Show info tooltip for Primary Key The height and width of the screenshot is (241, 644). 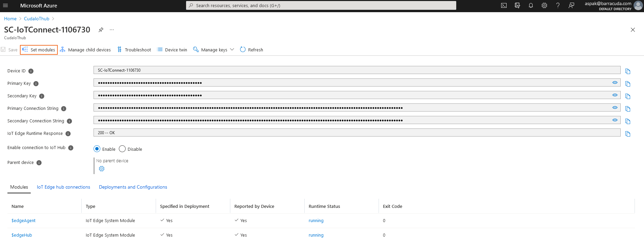click(x=36, y=83)
